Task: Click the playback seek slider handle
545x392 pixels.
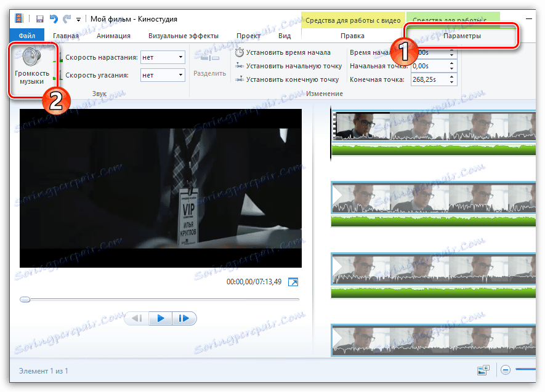Action: coord(25,299)
